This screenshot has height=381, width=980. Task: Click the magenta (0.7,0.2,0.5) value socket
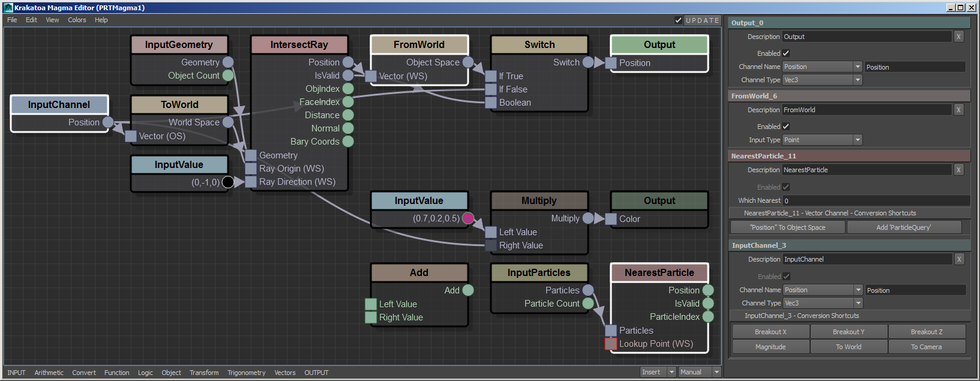468,218
